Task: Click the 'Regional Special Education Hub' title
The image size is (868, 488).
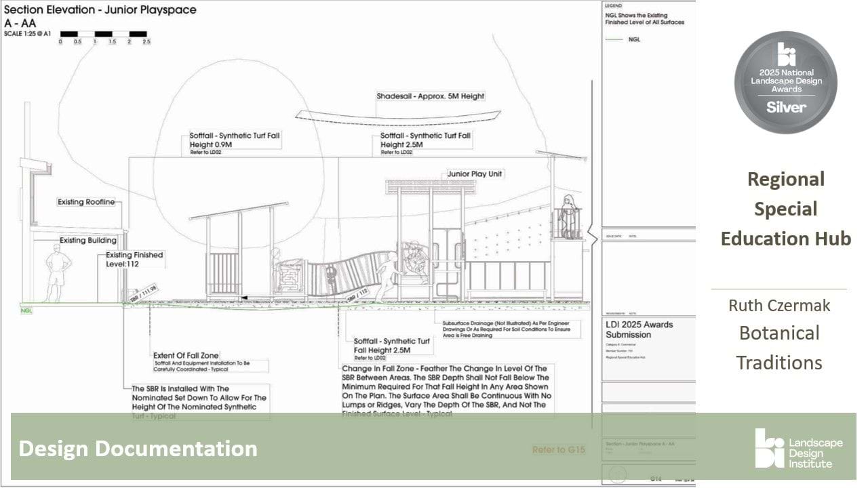Action: pyautogui.click(x=785, y=209)
